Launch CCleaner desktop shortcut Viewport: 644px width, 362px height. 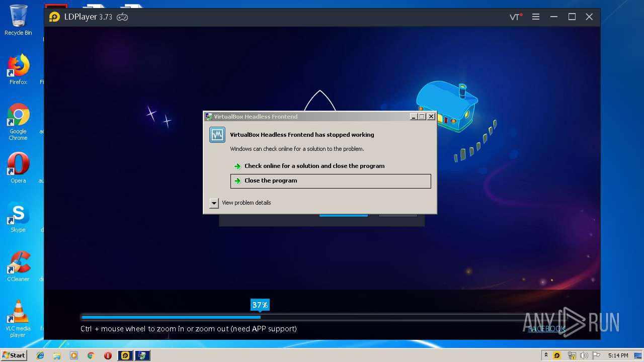pyautogui.click(x=18, y=266)
